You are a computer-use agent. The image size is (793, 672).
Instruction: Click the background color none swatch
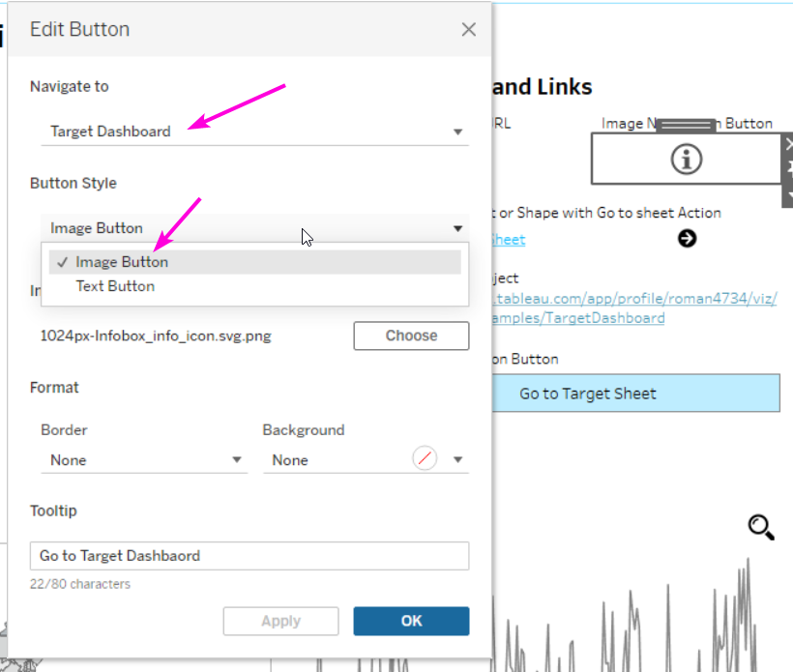424,459
